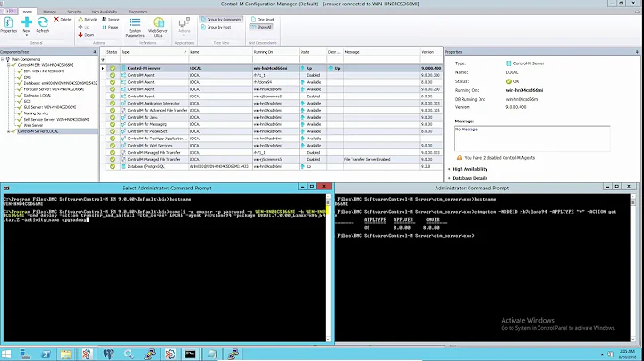The width and height of the screenshot is (644, 361).
Task: Expand the High Availability properties section
Action: coord(449,169)
